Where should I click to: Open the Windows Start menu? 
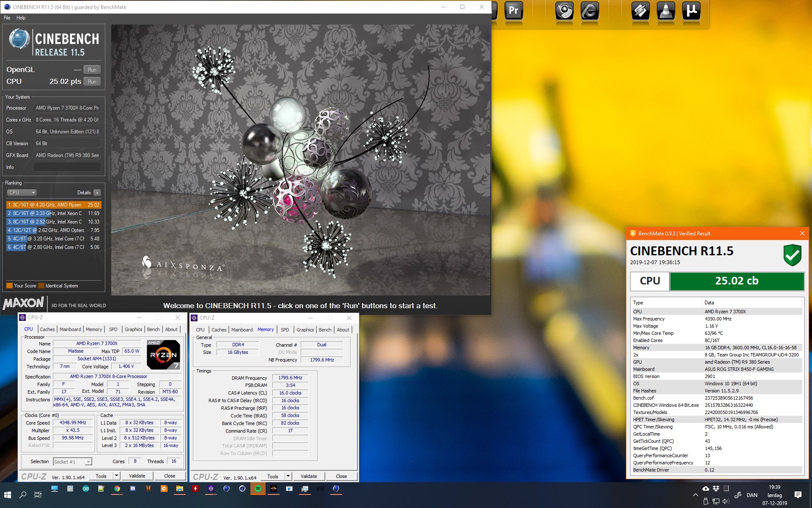tap(7, 494)
